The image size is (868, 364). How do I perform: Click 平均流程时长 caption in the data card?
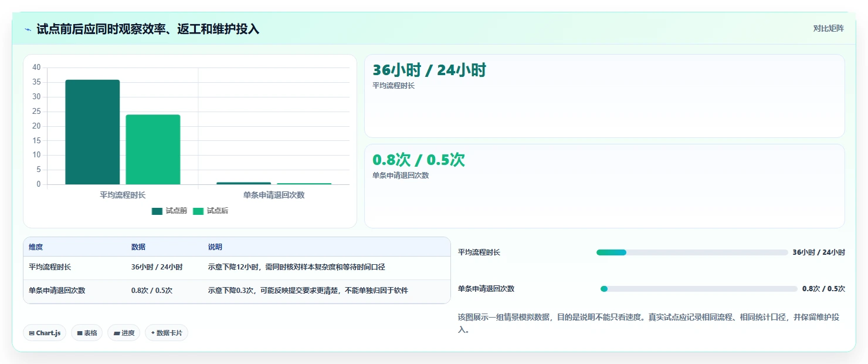[394, 86]
